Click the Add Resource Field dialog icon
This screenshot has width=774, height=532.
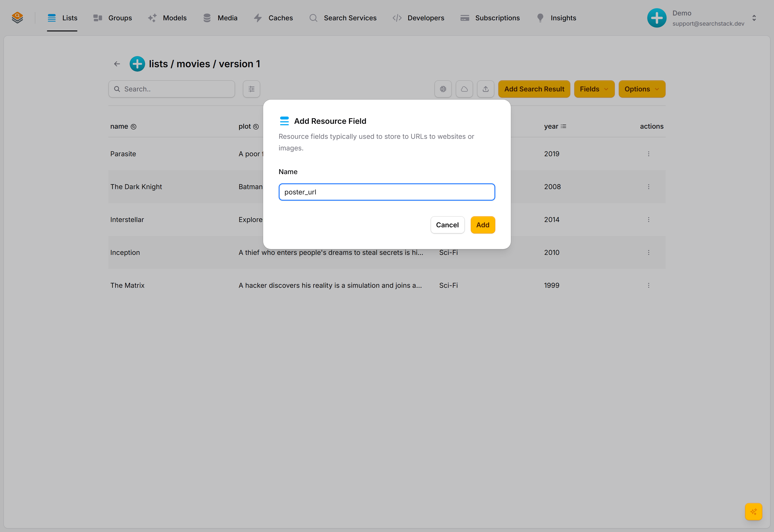click(284, 121)
